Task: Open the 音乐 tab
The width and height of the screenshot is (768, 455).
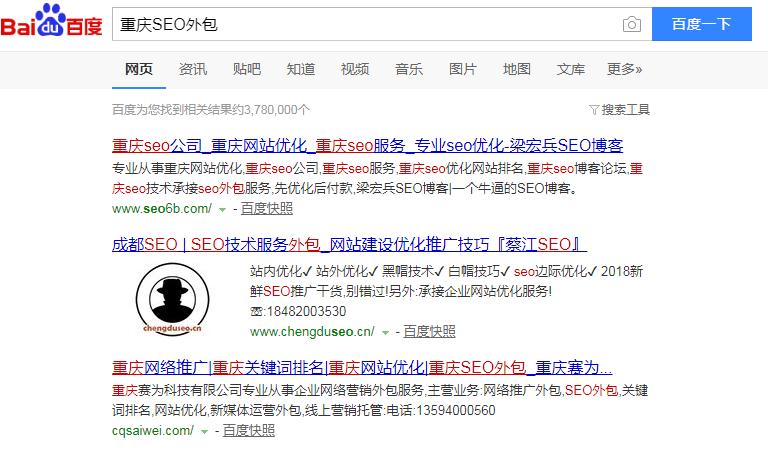Action: (408, 69)
